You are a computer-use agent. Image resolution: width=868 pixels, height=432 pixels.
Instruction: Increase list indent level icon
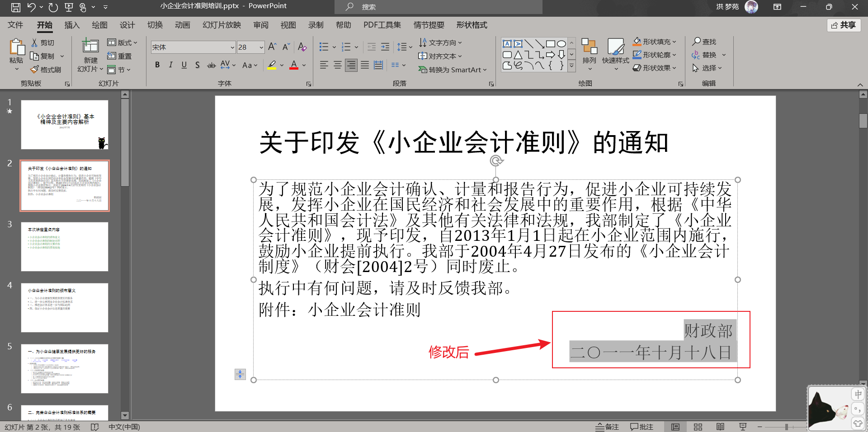pyautogui.click(x=385, y=47)
